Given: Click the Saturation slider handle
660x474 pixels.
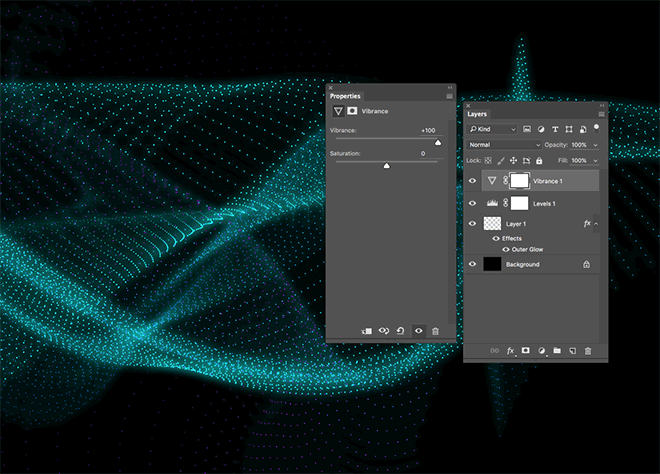Looking at the screenshot, I should click(x=387, y=165).
